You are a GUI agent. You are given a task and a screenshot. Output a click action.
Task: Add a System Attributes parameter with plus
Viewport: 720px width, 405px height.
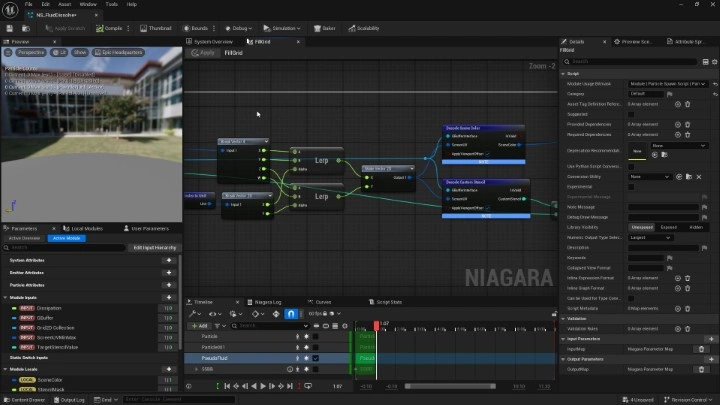169,260
